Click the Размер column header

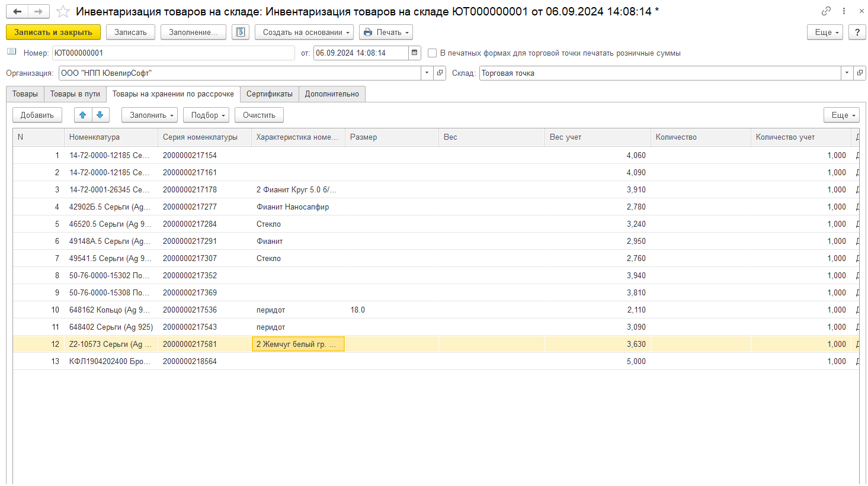pos(392,137)
